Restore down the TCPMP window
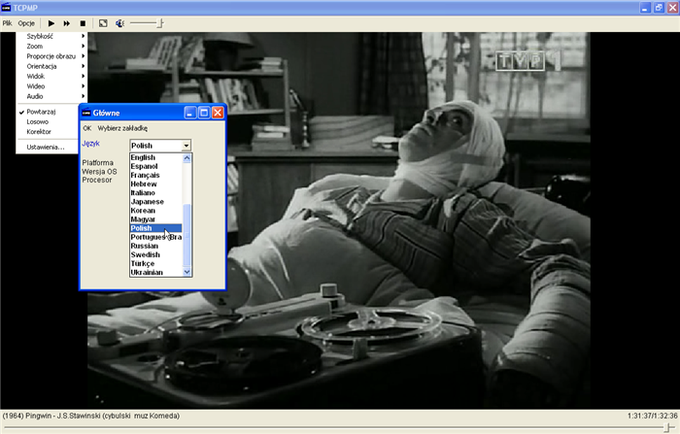The image size is (680, 434). point(659,7)
